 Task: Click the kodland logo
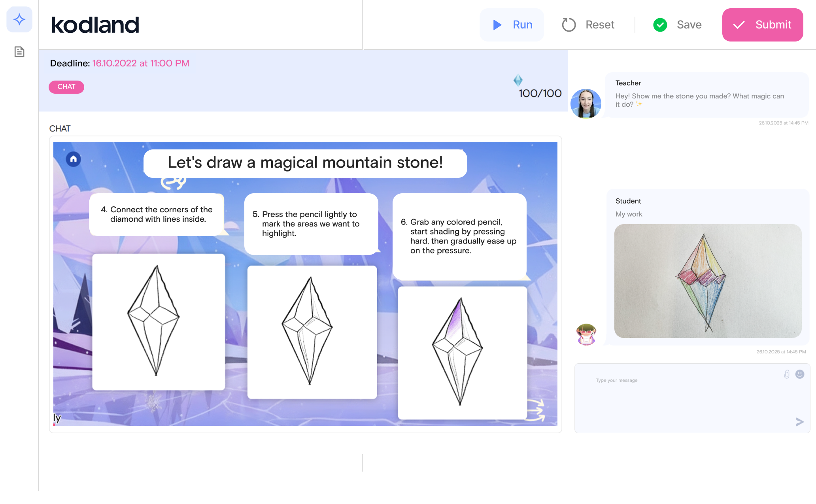click(x=95, y=25)
